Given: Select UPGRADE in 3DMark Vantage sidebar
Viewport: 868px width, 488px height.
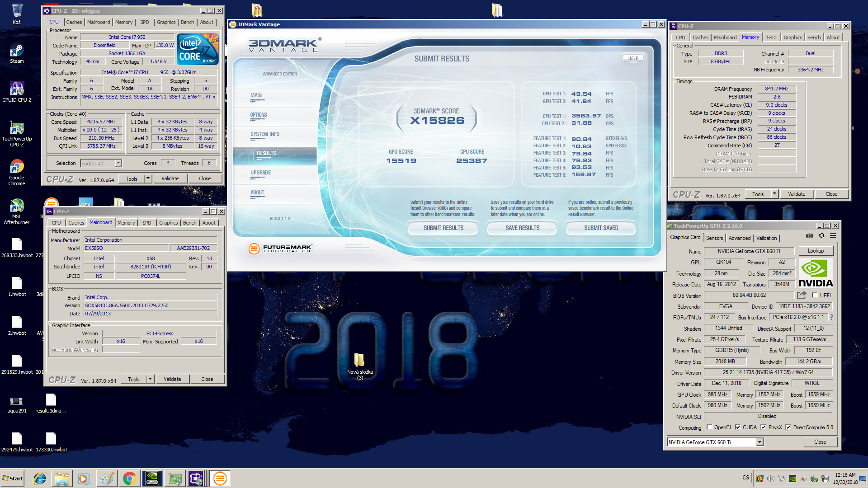Looking at the screenshot, I should (260, 173).
